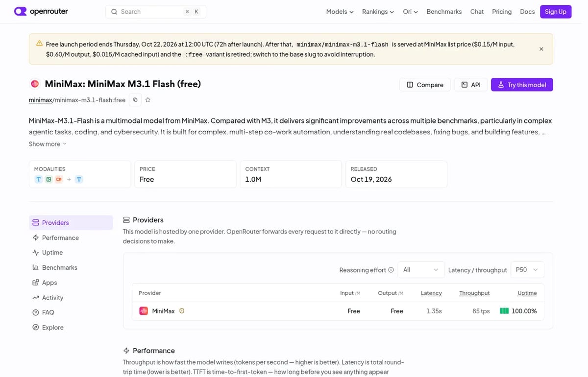Sort by the Latency column header
Screen dimensions: 588x377
431,293
